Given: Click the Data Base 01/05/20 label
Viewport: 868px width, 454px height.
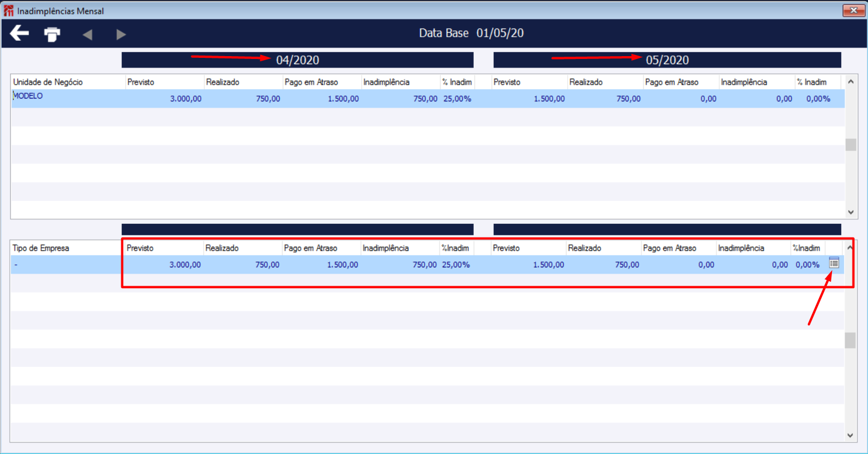Looking at the screenshot, I should coord(471,33).
